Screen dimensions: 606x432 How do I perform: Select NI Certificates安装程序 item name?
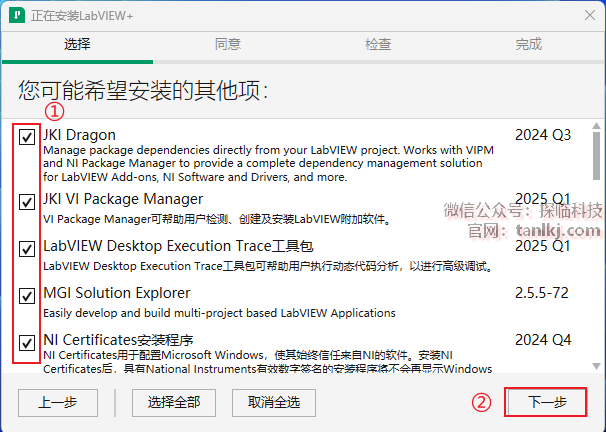tap(118, 340)
